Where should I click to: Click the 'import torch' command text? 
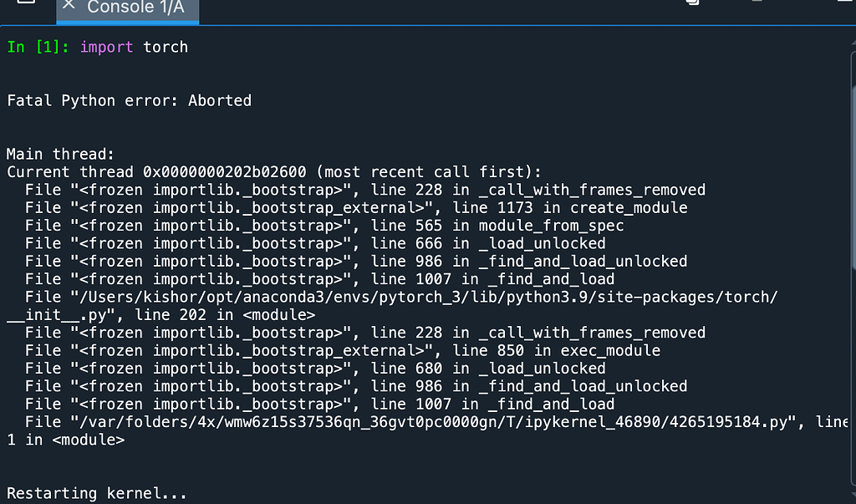tap(134, 47)
